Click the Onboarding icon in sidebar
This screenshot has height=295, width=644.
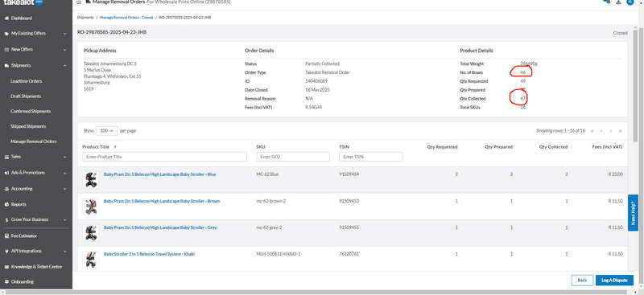click(6, 282)
